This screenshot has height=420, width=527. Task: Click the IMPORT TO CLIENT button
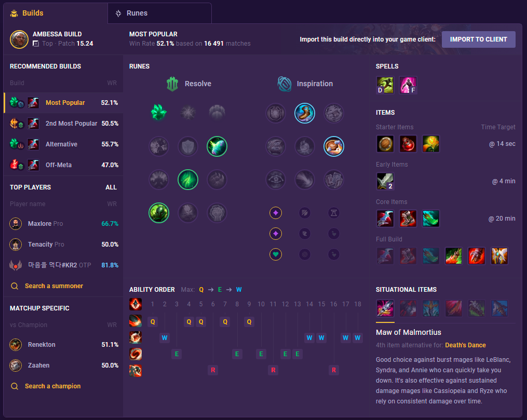[x=478, y=39]
